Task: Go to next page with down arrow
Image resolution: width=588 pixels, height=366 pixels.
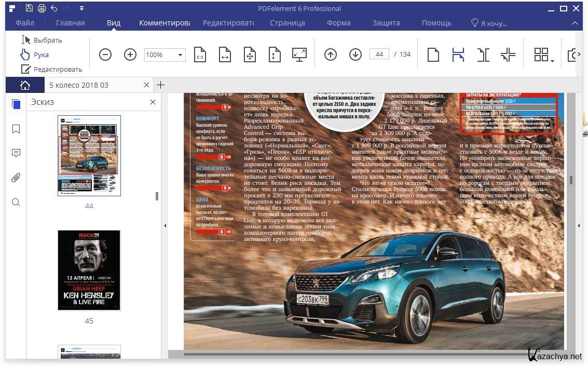Action: click(x=355, y=55)
